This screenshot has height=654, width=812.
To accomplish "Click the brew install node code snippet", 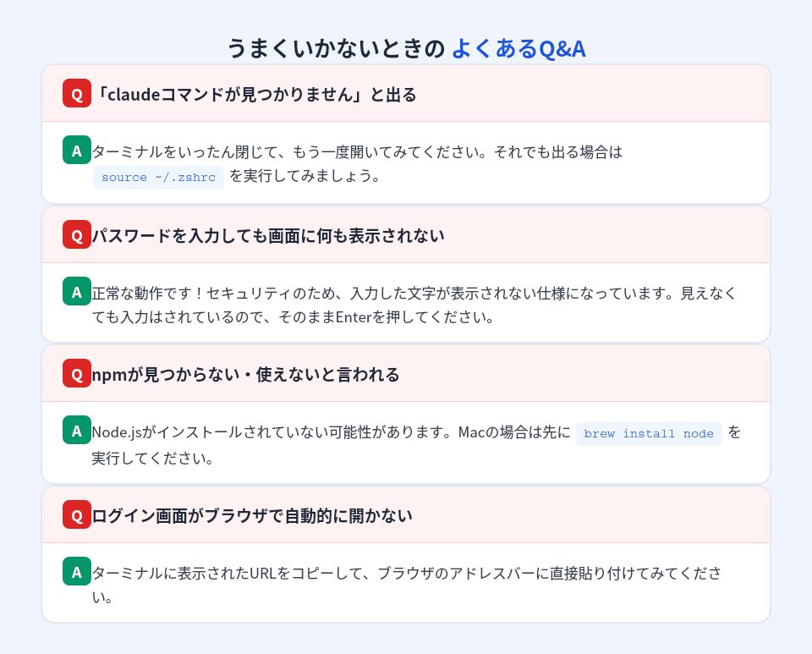I will click(649, 434).
